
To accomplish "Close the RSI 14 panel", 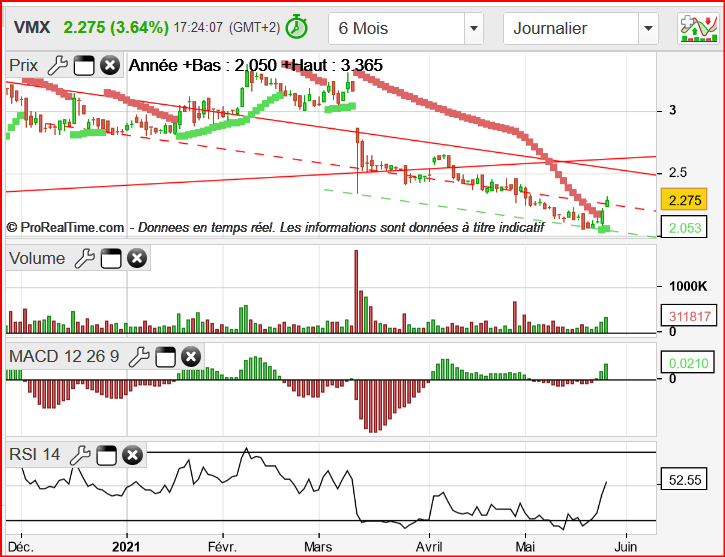I will (x=132, y=455).
